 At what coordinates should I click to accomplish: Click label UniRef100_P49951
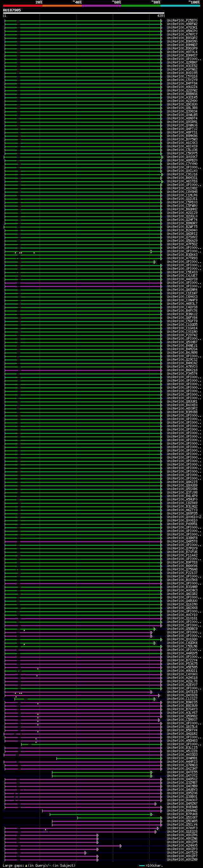point(182,524)
